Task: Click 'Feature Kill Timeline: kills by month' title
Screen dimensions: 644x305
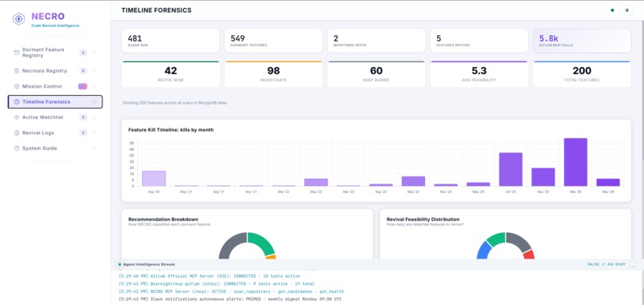Action: (x=171, y=129)
